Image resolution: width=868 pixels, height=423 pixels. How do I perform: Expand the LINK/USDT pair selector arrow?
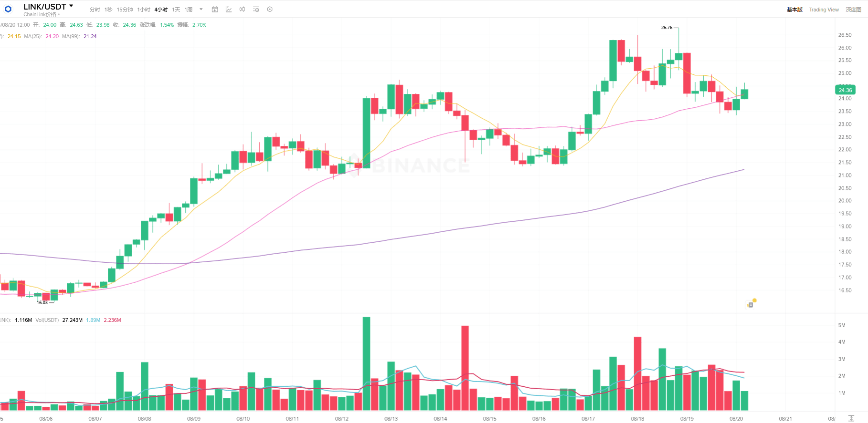tap(71, 6)
